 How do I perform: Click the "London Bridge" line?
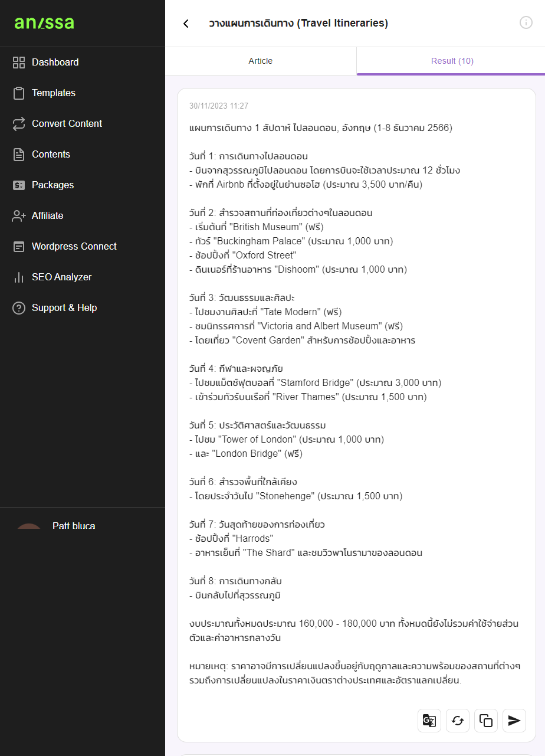point(246,454)
